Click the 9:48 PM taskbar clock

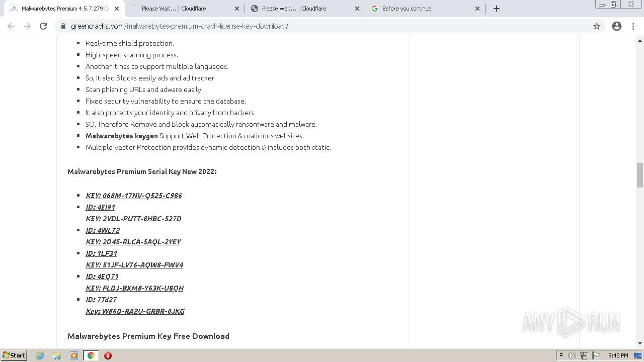618,355
